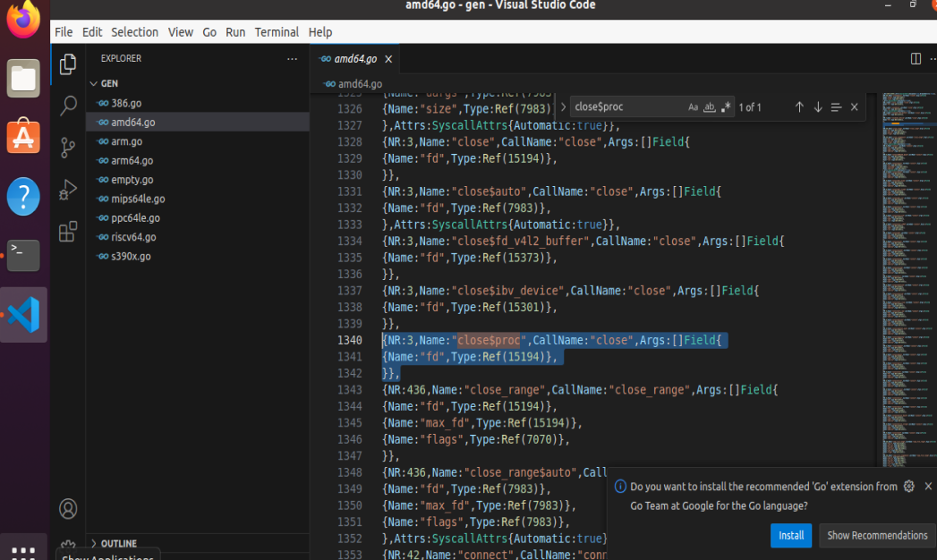Open the Search view in activity bar
The width and height of the screenshot is (937, 560).
(x=68, y=106)
